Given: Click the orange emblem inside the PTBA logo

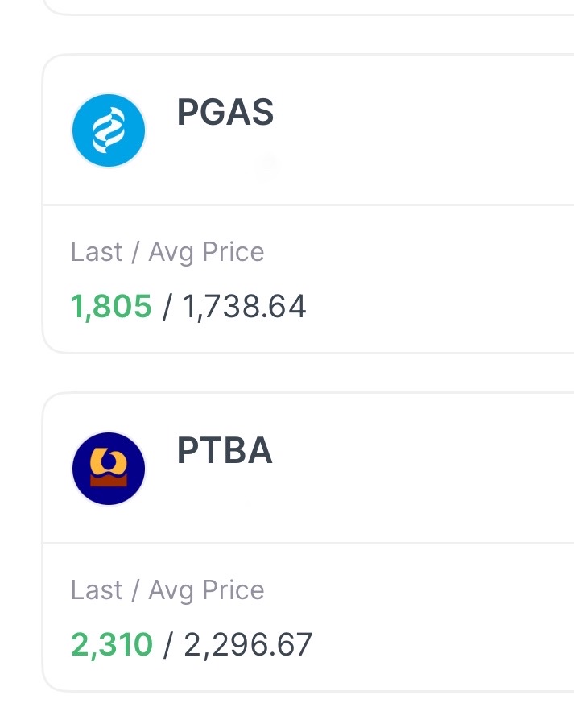Looking at the screenshot, I should 109,463.
